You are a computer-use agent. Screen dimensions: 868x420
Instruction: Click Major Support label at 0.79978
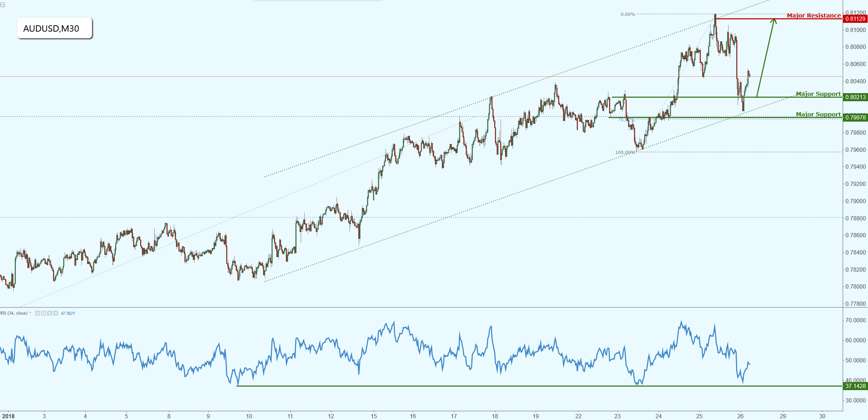coord(818,114)
